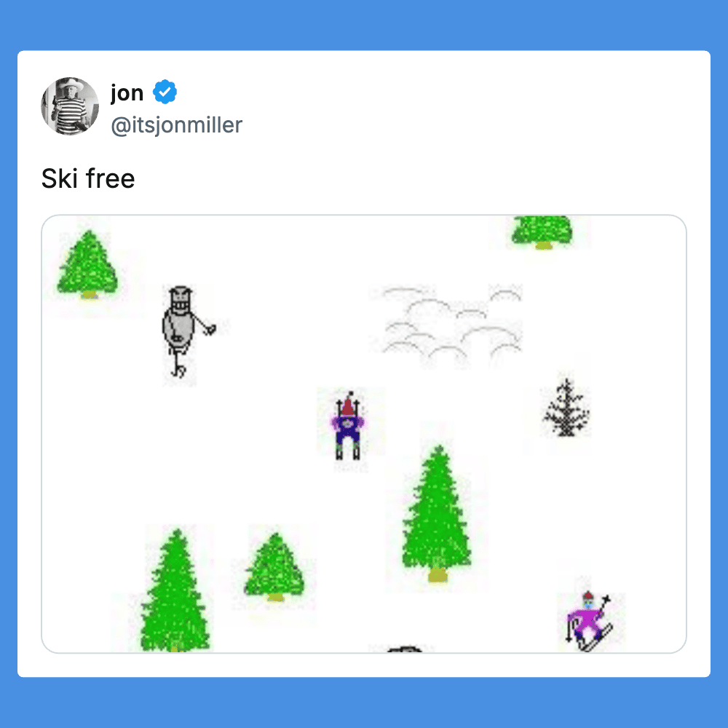Click the display name jon
Viewport: 728px width, 728px height.
click(x=127, y=93)
